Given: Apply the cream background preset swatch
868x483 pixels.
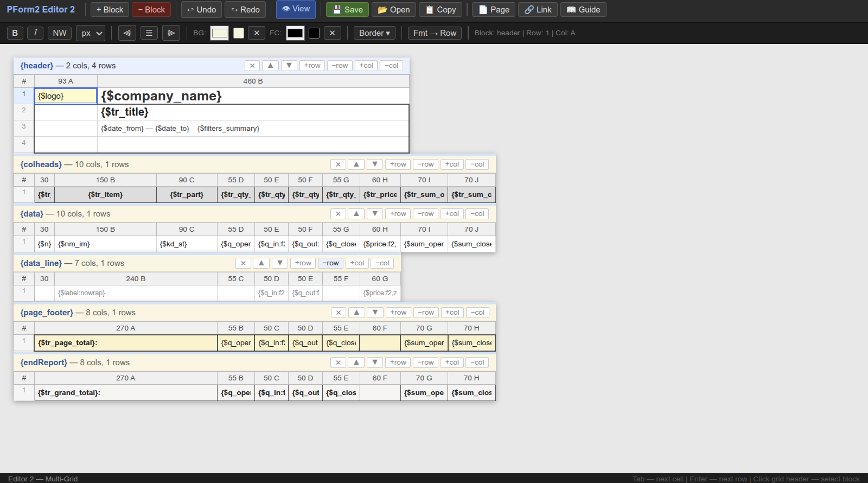Looking at the screenshot, I should tap(239, 33).
